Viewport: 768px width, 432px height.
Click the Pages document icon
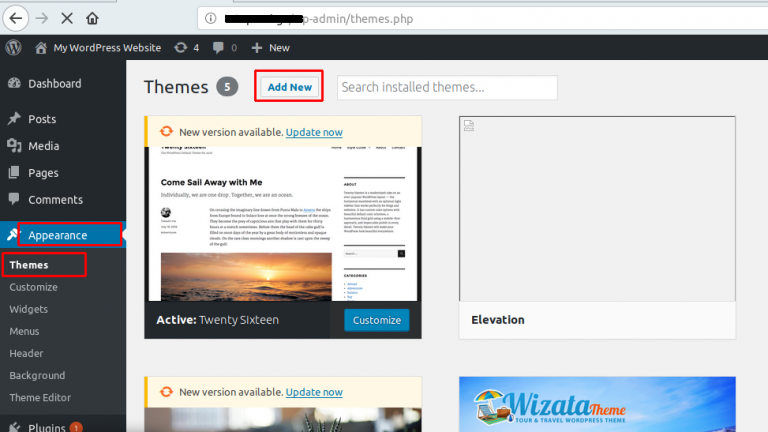[x=14, y=172]
